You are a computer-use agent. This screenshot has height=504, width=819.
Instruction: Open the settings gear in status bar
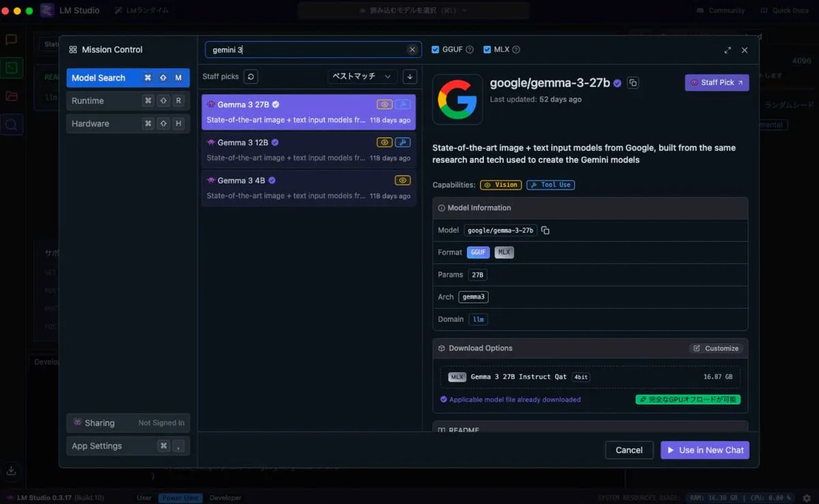pyautogui.click(x=807, y=498)
